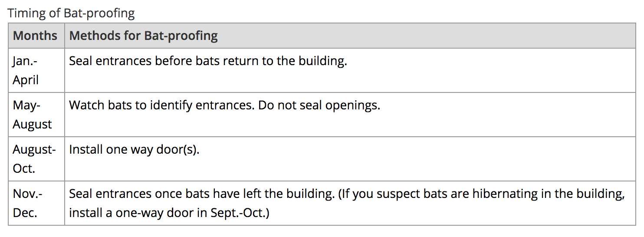Click the "Install one way door(s)" text
Image resolution: width=644 pixels, height=237 pixels.
coord(134,150)
